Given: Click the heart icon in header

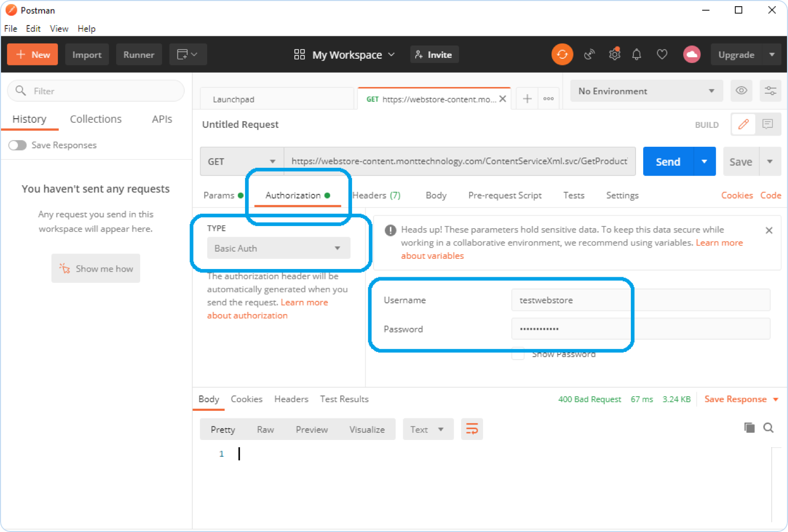Looking at the screenshot, I should coord(662,54).
